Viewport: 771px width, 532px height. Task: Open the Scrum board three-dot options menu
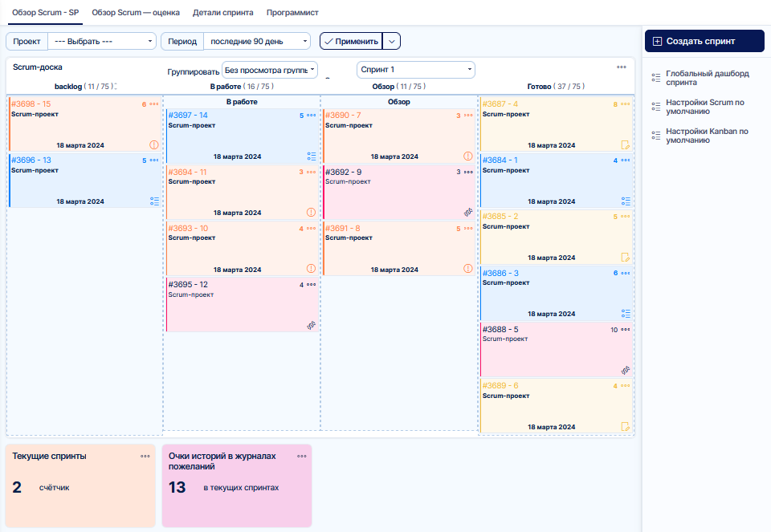tap(622, 67)
